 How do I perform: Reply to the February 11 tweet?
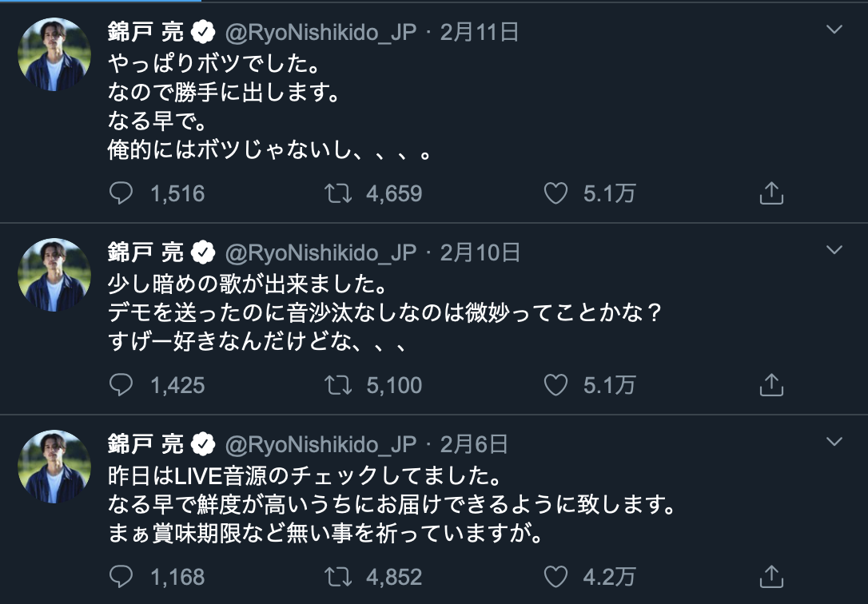121,193
